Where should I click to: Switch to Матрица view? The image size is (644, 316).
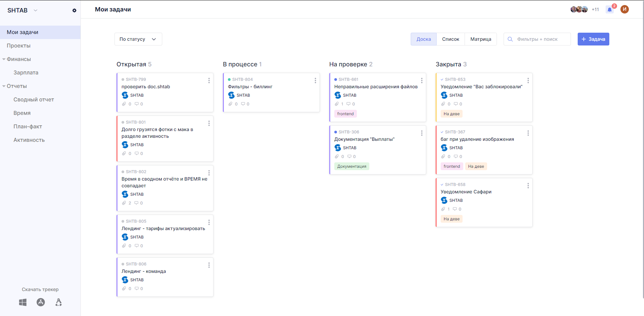click(x=481, y=39)
